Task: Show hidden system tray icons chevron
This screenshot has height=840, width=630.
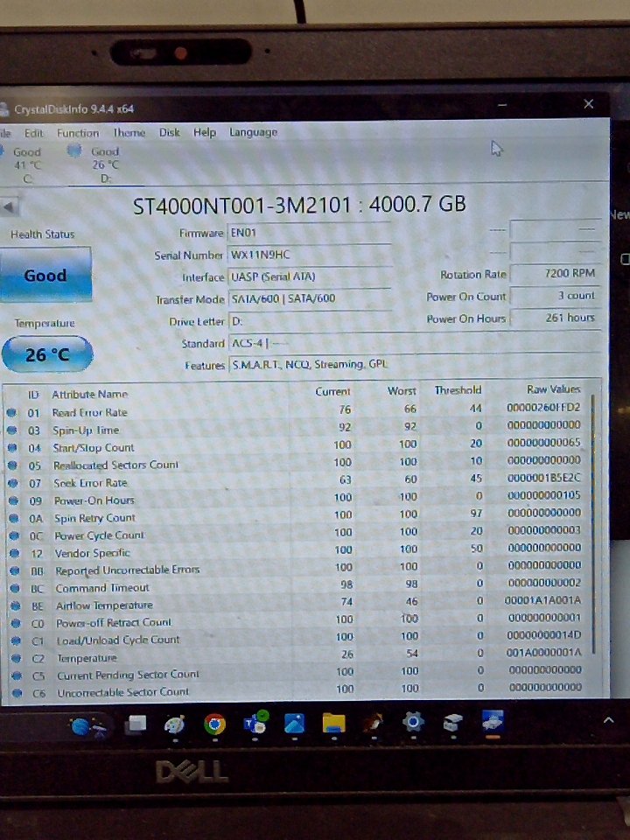Action: [x=609, y=720]
